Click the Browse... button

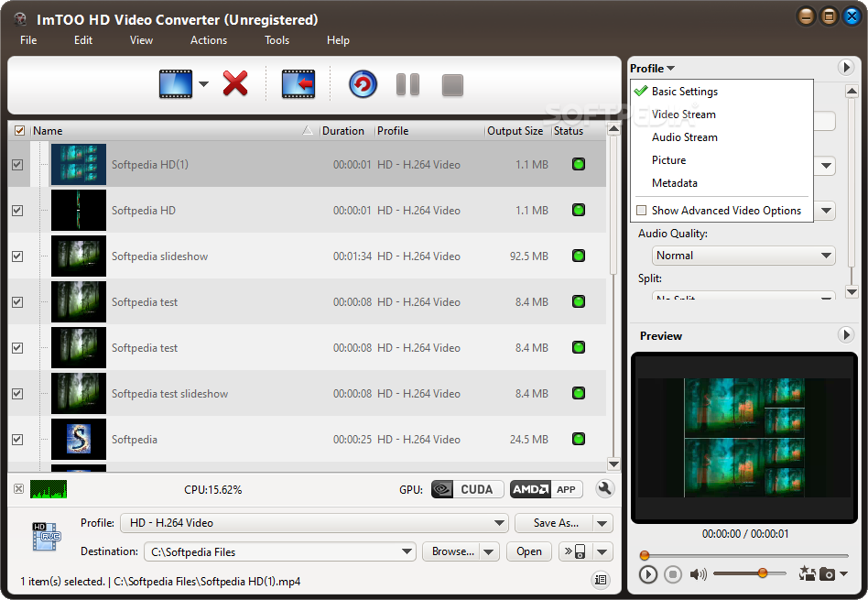pos(452,551)
